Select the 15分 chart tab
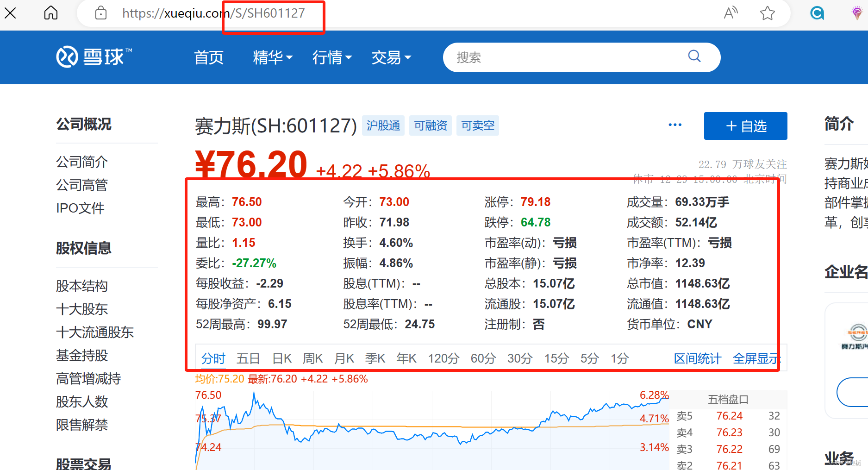 556,358
